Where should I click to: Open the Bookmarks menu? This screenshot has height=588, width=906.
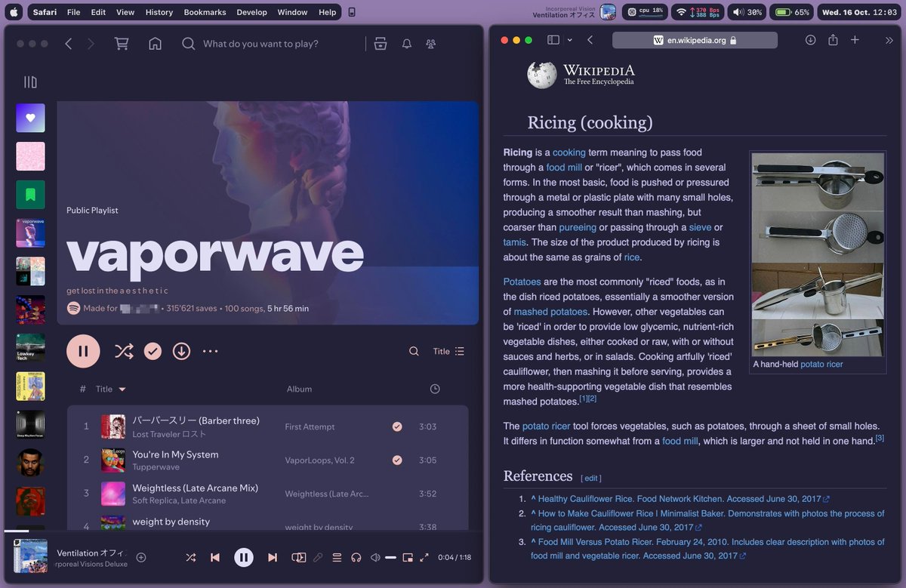(205, 12)
